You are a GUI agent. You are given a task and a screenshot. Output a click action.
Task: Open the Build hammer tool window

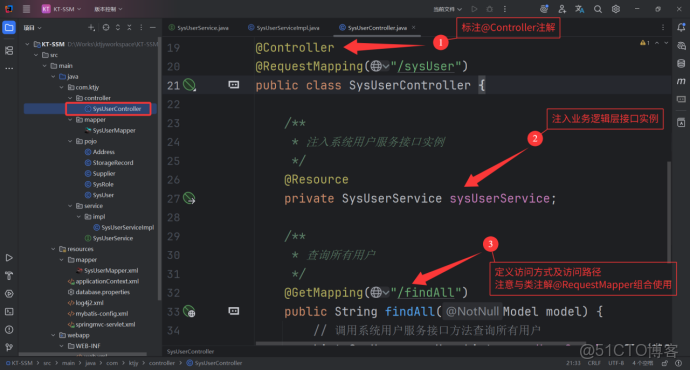(9, 276)
